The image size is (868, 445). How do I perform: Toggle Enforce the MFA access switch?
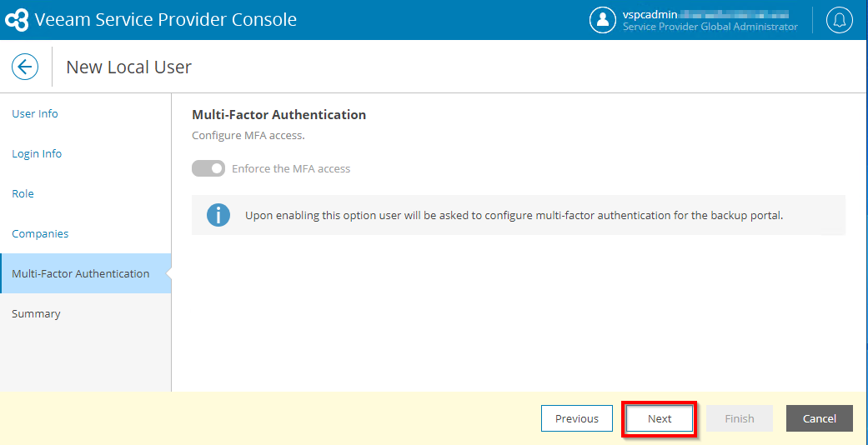tap(208, 168)
